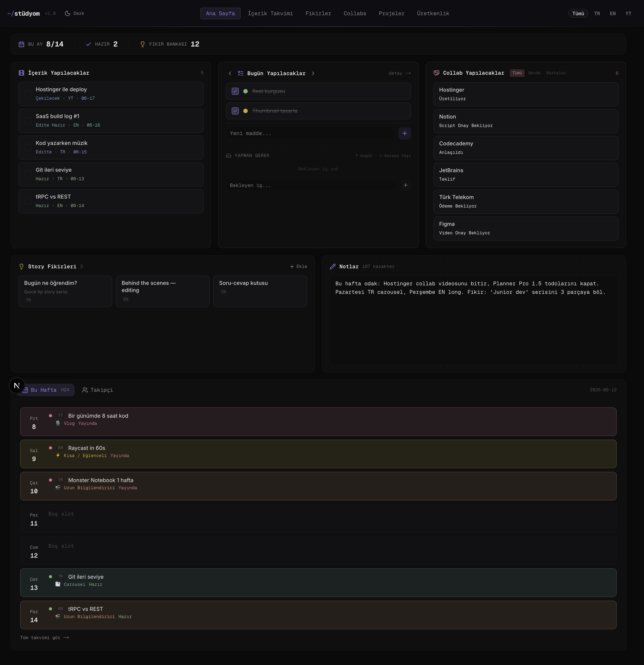Check the Kod yazarken müzik checkbox
The image size is (644, 665).
[28, 148]
